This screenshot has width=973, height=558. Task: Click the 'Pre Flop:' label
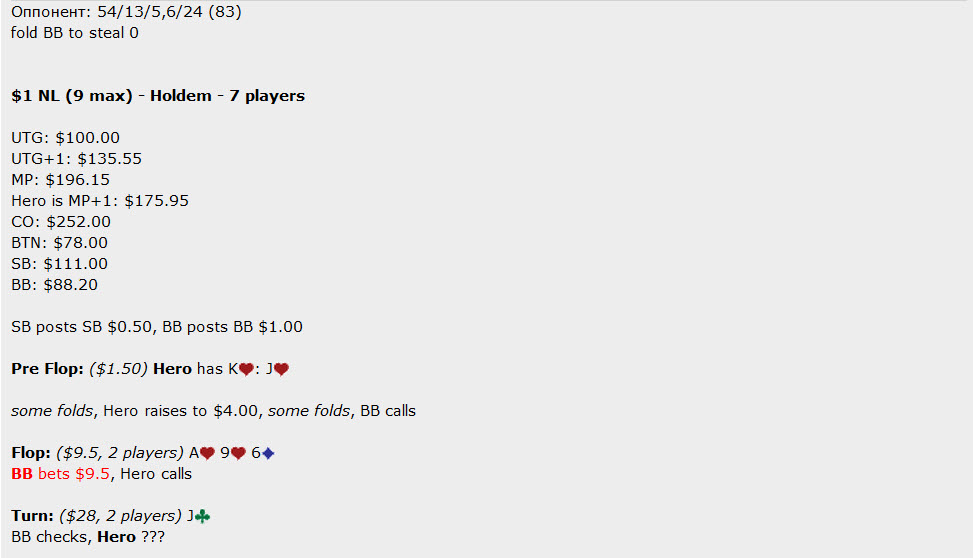(x=47, y=369)
